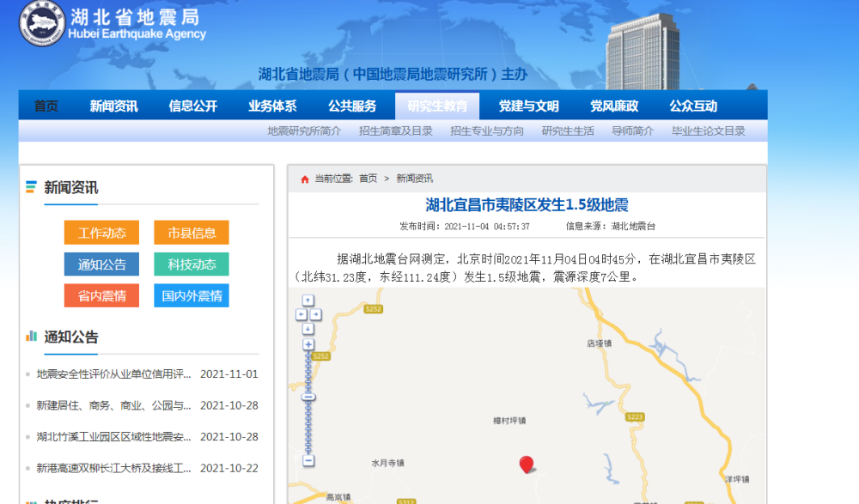Click the orange 工作动态 button
This screenshot has height=504, width=859.
[101, 233]
